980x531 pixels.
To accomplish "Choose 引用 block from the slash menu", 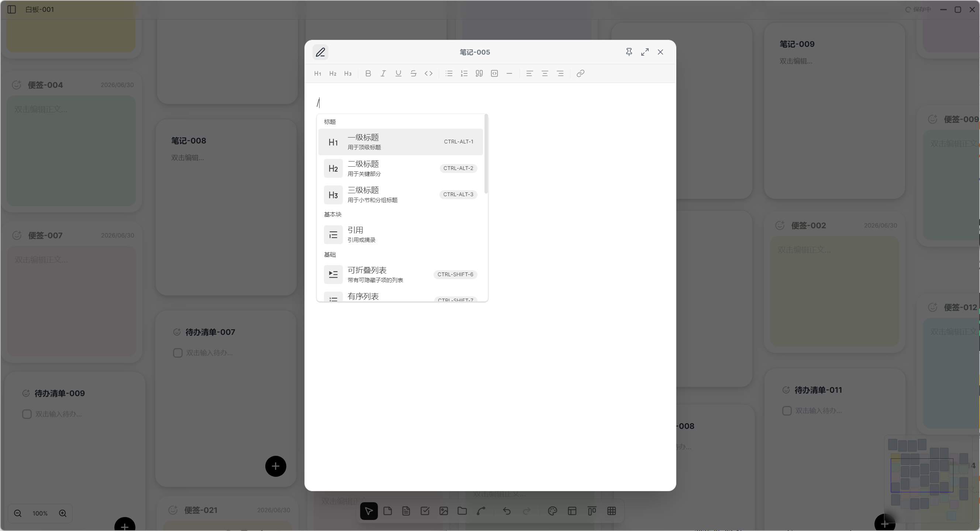I will click(x=401, y=235).
